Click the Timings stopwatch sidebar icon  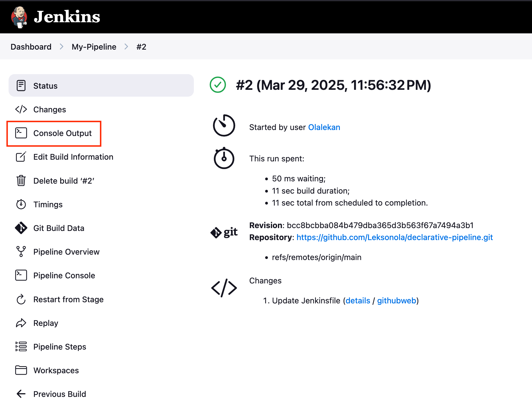point(21,204)
